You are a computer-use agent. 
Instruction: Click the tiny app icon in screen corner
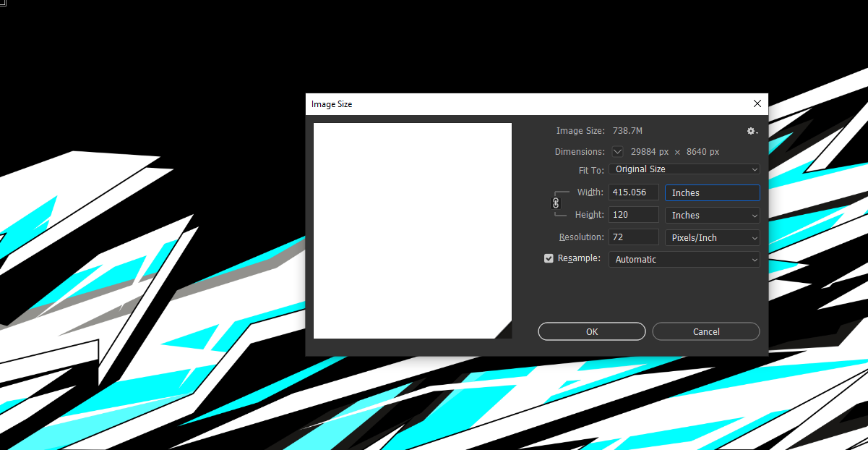pyautogui.click(x=3, y=4)
